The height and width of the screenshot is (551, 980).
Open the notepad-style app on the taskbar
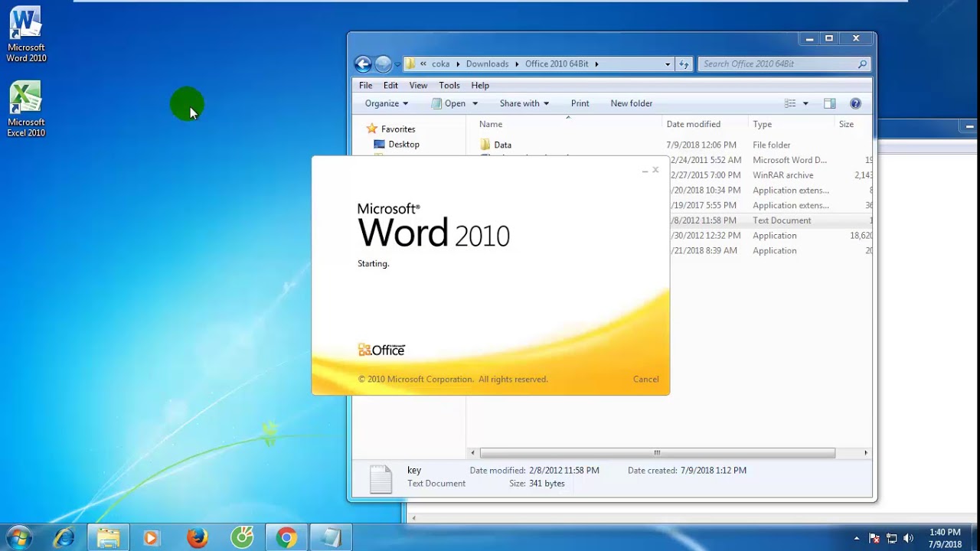331,538
